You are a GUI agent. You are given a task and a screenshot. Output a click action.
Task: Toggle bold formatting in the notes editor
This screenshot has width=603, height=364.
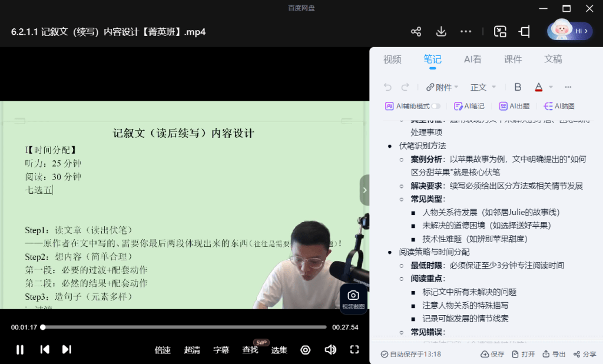[x=517, y=87]
